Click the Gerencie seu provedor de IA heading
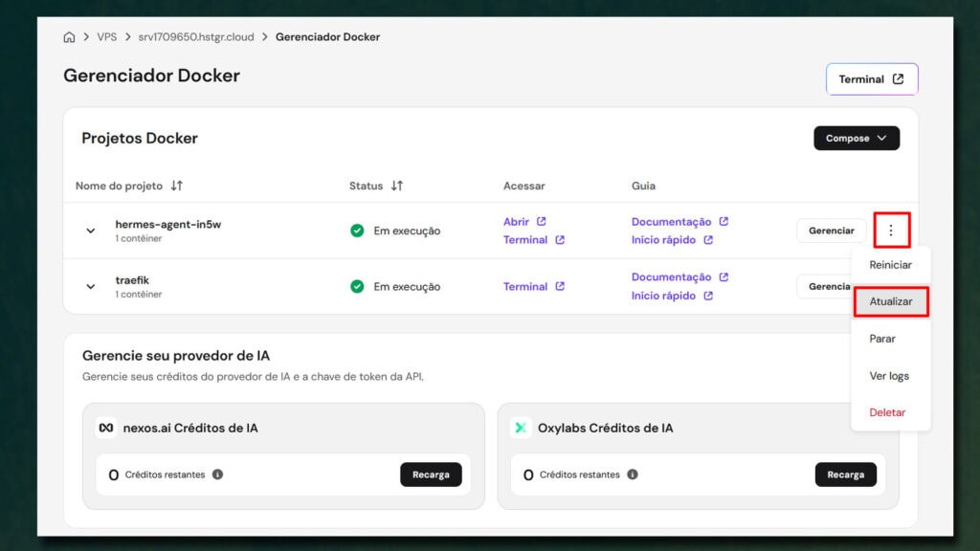 pos(176,356)
